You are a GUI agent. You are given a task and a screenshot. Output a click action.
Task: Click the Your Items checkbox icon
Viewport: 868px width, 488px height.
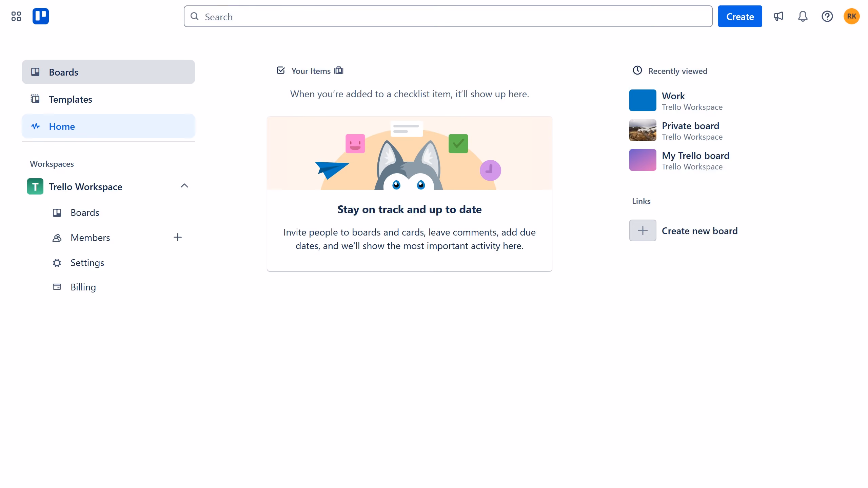(281, 70)
